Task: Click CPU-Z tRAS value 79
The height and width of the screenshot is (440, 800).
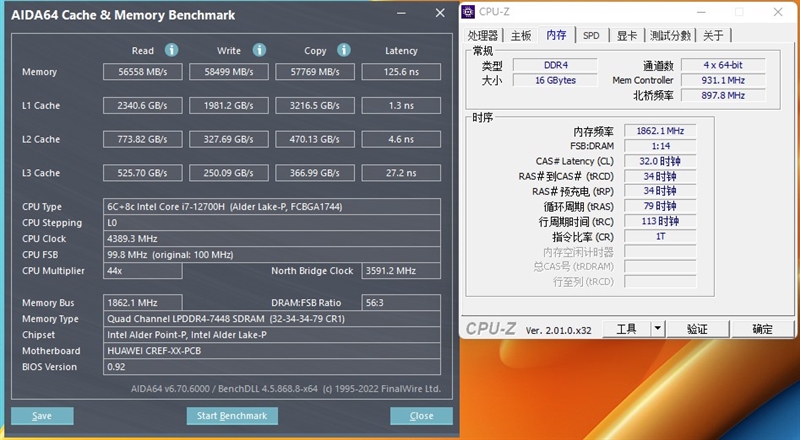Action: 660,206
